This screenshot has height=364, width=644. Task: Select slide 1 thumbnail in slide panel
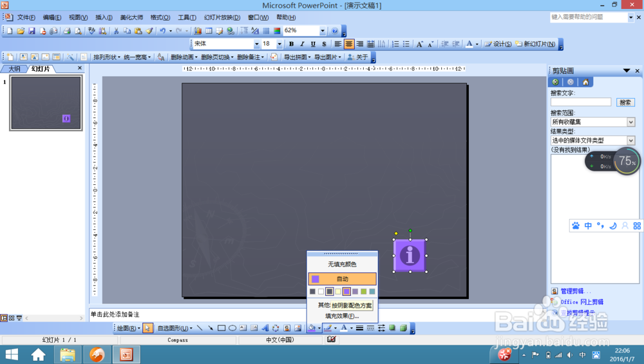(46, 102)
